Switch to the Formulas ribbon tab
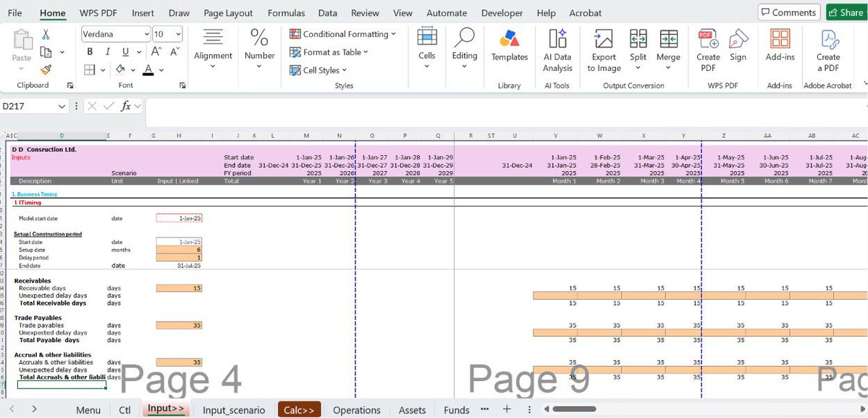 [x=286, y=13]
